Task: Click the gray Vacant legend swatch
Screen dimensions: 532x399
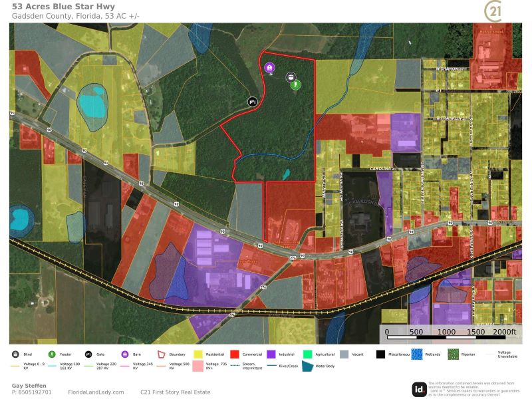Action: (x=344, y=354)
